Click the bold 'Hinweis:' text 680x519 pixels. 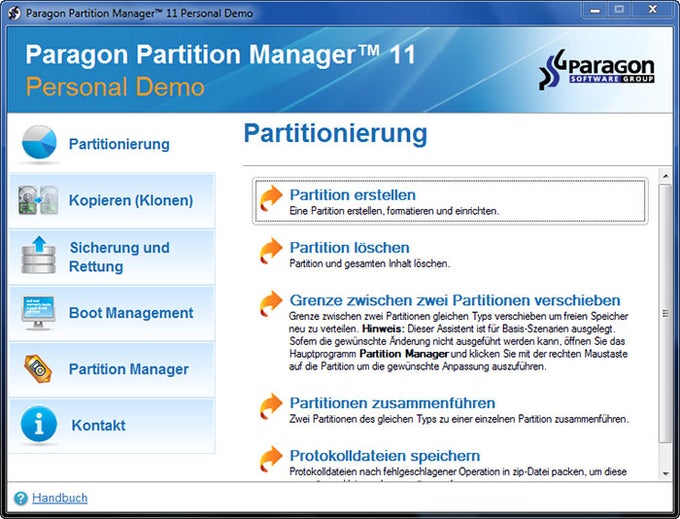click(x=383, y=329)
